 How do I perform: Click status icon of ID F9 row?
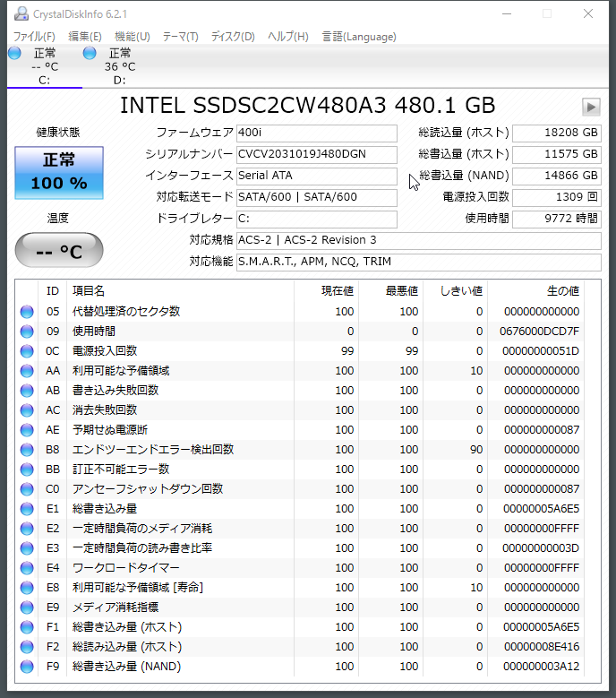pyautogui.click(x=27, y=667)
